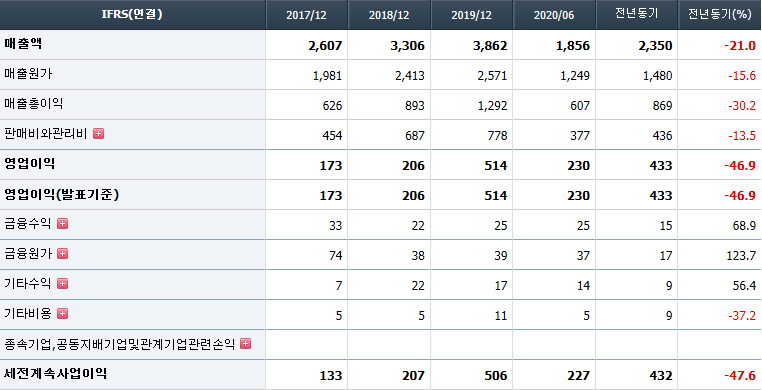Click 매출원가 value 1,981
The height and width of the screenshot is (390, 762).
pyautogui.click(x=328, y=76)
